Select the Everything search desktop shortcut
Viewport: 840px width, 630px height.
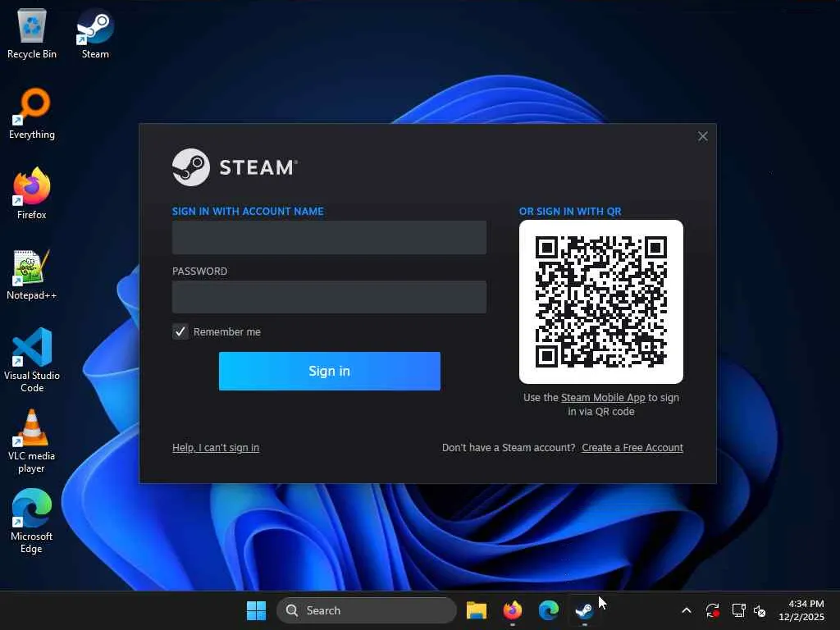[x=32, y=113]
